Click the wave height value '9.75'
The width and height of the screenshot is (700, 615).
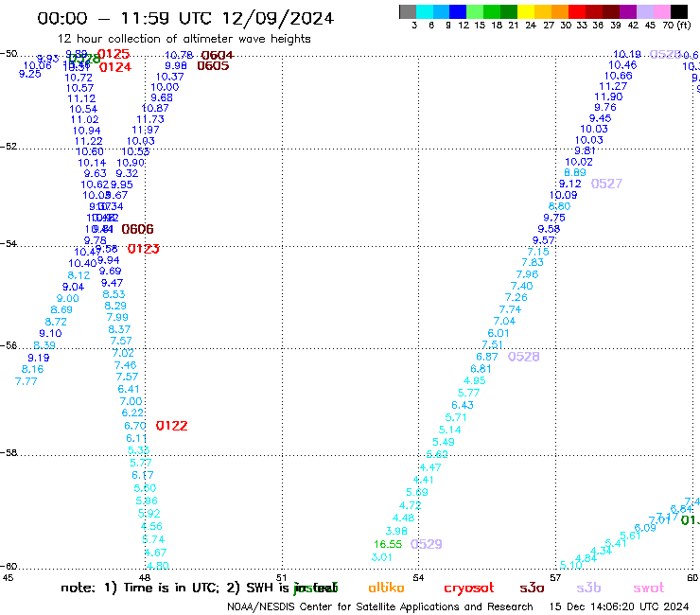(x=554, y=218)
